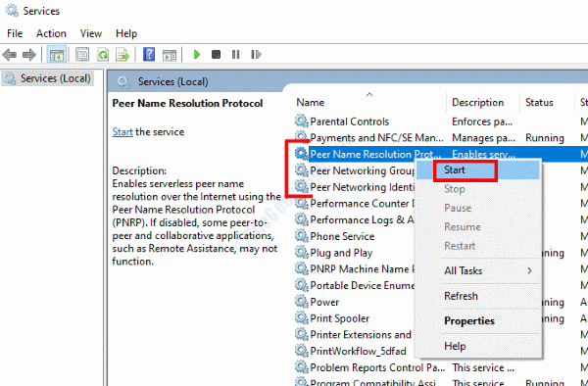Expand the All Tasks submenu arrow
Viewport: 588px width, 386px height.
529,270
